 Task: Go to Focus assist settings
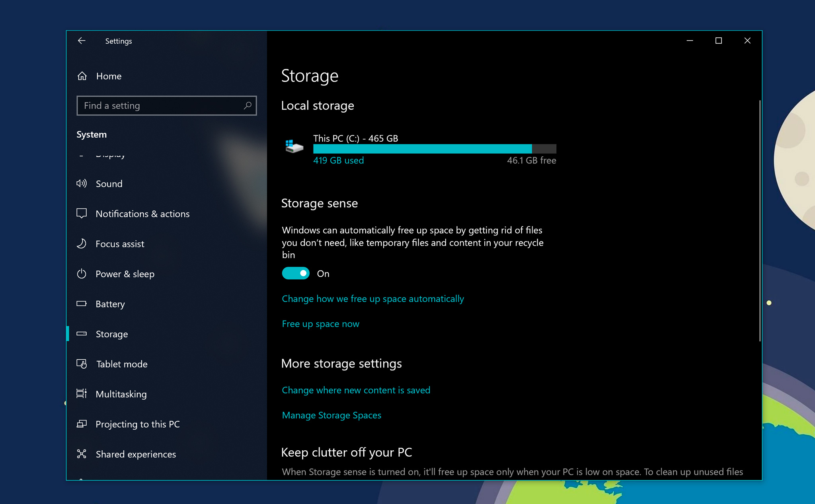pyautogui.click(x=167, y=243)
